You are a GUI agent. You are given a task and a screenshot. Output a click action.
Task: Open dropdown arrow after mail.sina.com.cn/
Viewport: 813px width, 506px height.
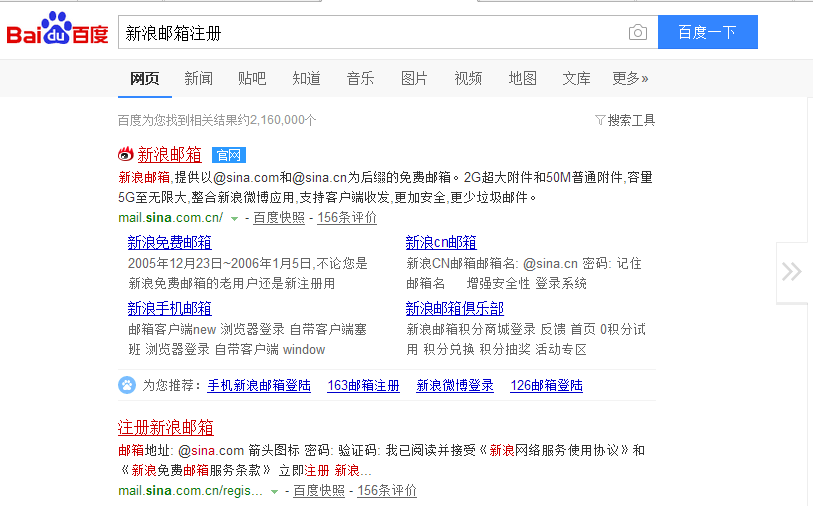click(x=234, y=219)
